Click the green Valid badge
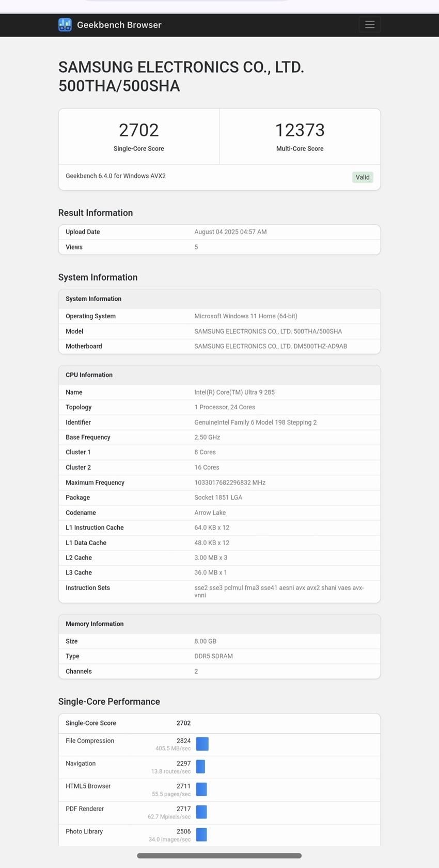The height and width of the screenshot is (868, 439). click(x=363, y=177)
